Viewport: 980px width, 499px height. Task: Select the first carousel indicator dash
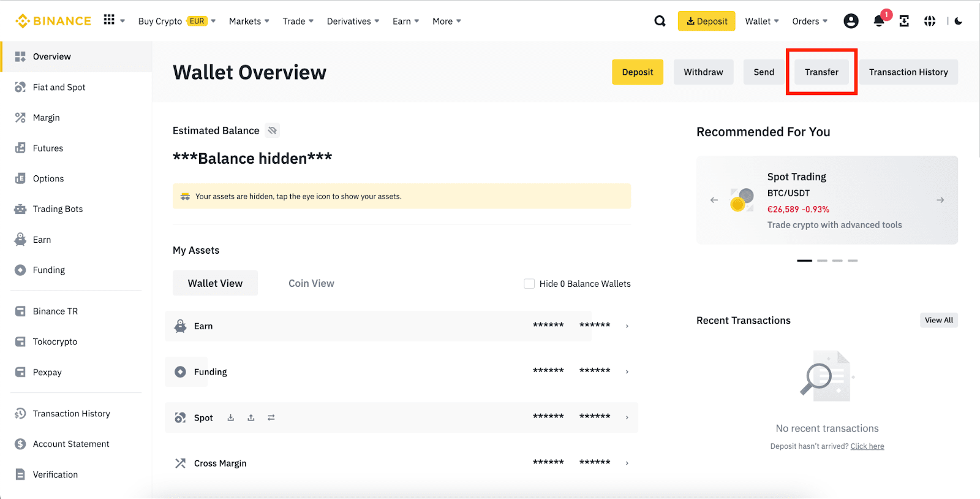coord(804,261)
